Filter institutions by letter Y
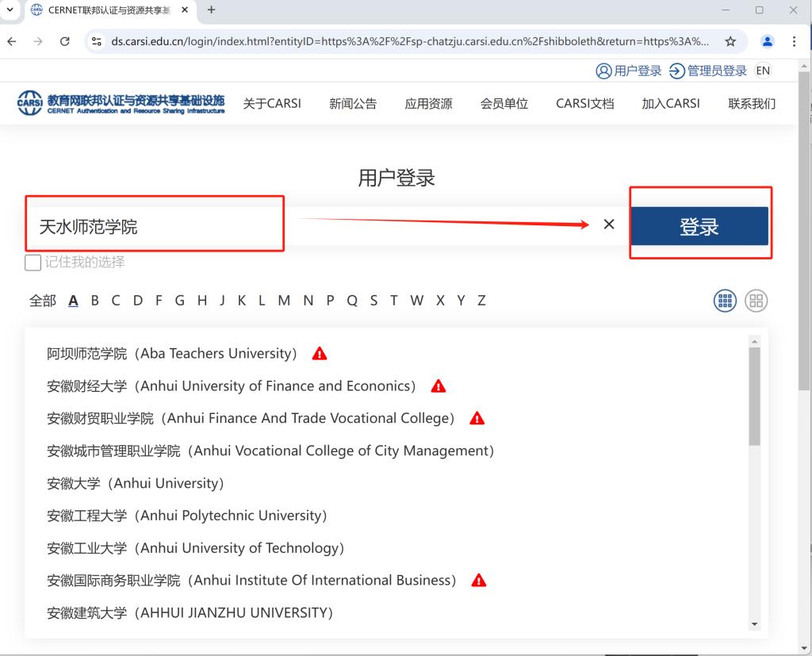 [461, 301]
